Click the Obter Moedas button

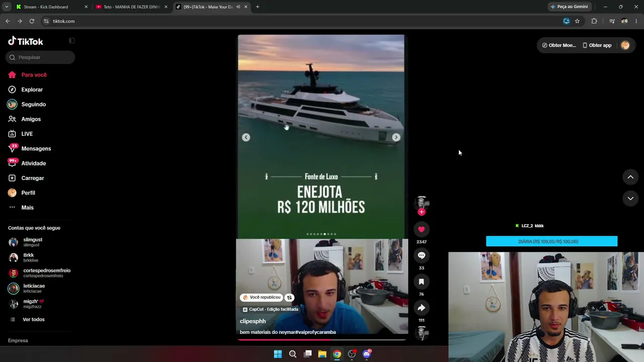pyautogui.click(x=558, y=45)
